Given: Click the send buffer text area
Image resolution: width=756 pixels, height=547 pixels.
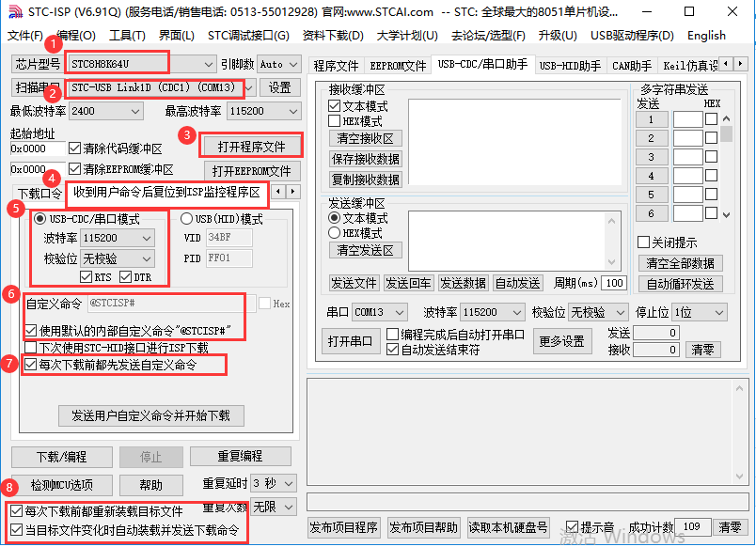Looking at the screenshot, I should 507,241.
